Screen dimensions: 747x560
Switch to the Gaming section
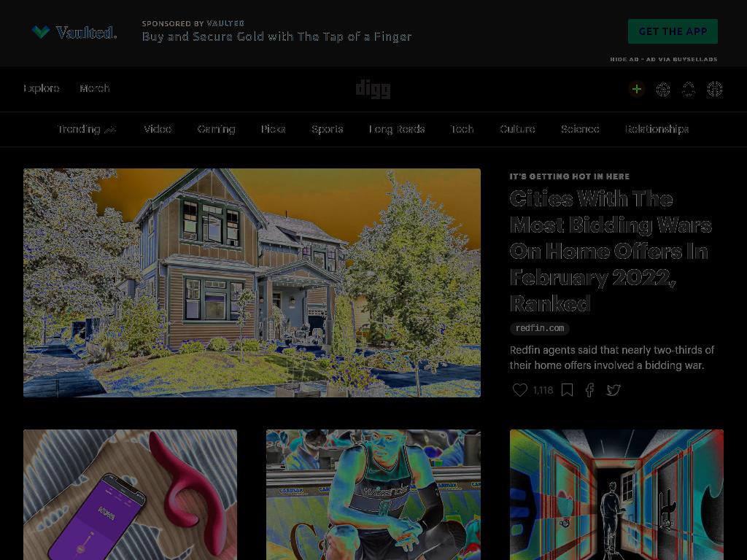216,130
